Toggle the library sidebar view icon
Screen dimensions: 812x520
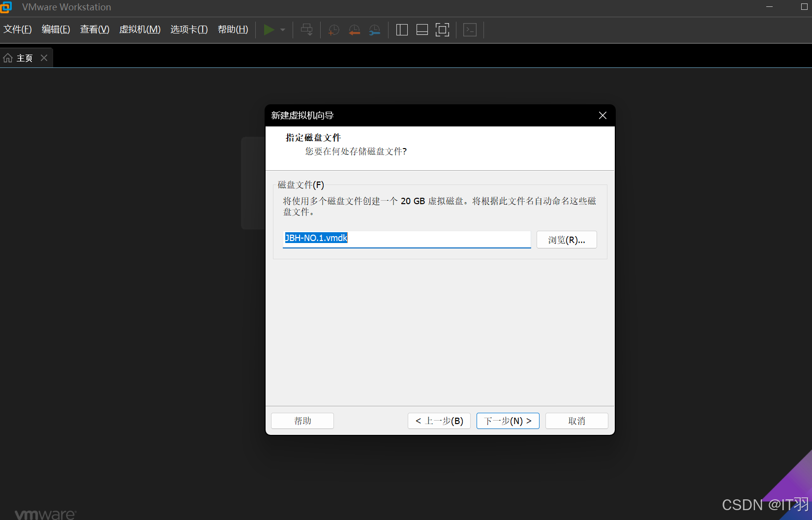[402, 30]
